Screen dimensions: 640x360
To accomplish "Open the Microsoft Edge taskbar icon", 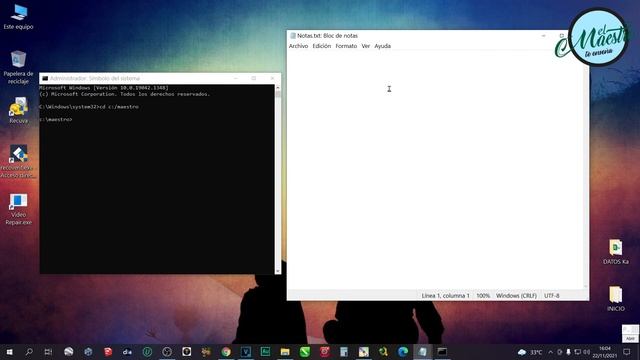I will [x=403, y=352].
